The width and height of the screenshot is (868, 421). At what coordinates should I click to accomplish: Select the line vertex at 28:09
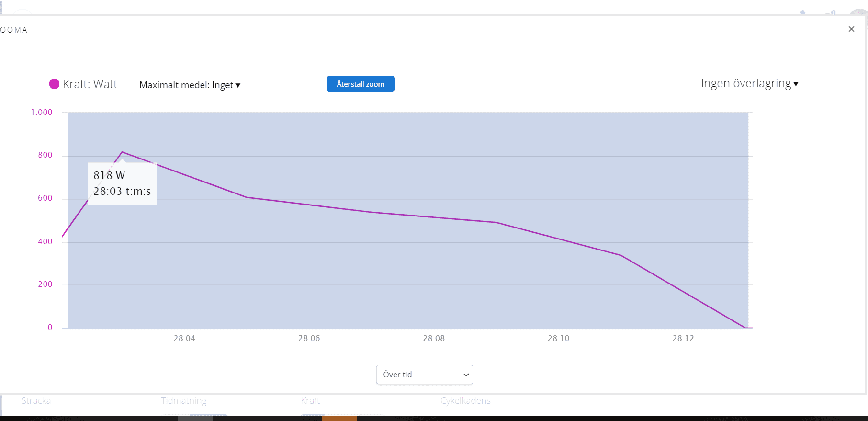496,222
